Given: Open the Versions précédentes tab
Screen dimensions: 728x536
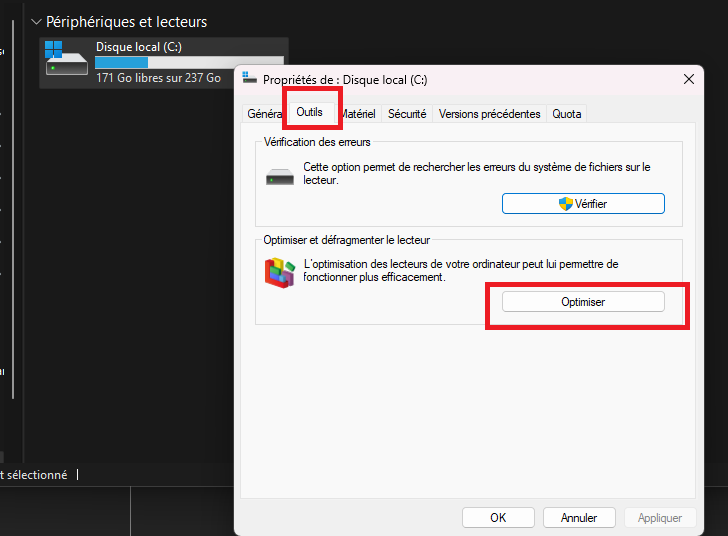Looking at the screenshot, I should [x=490, y=114].
